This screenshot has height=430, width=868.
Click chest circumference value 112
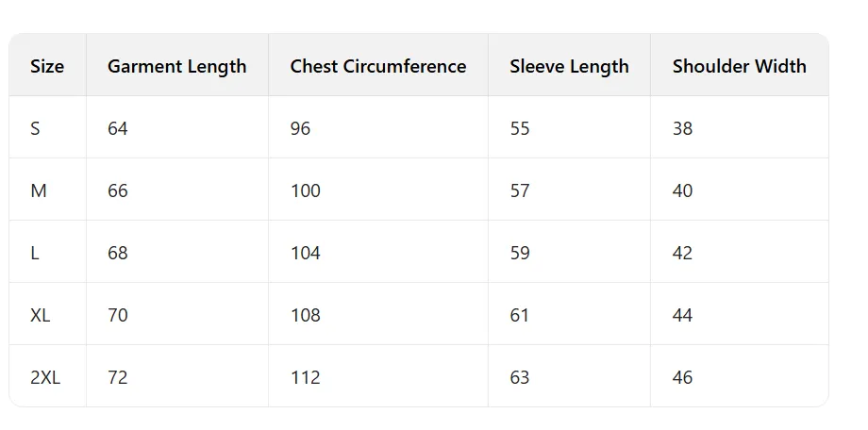[x=306, y=377]
